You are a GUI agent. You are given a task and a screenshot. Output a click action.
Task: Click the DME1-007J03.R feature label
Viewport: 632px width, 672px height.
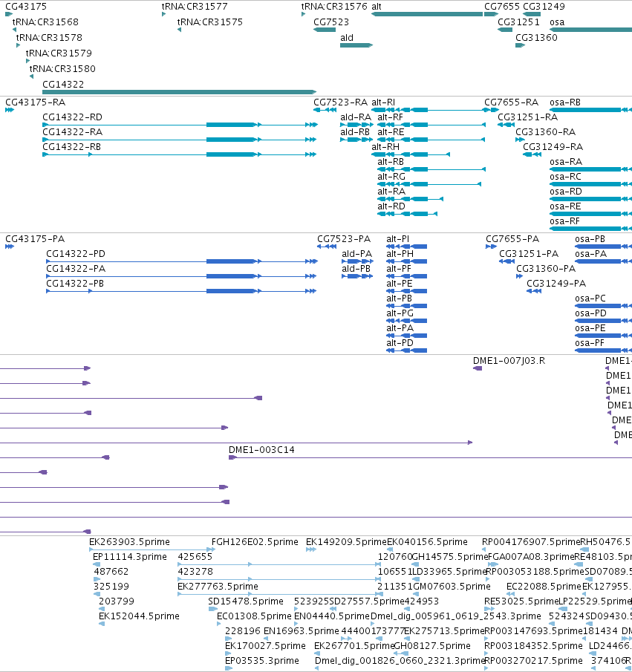[509, 361]
